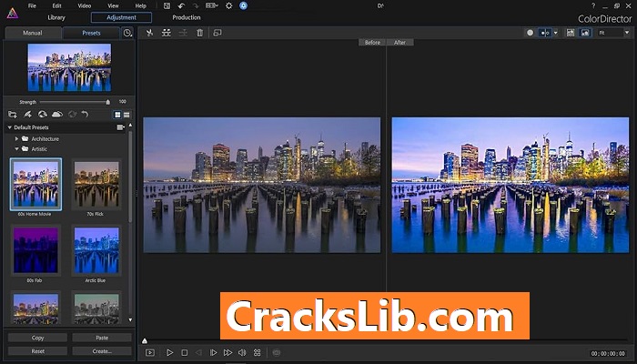The image size is (637, 364).
Task: Switch to the Adjustment module
Action: click(x=121, y=17)
